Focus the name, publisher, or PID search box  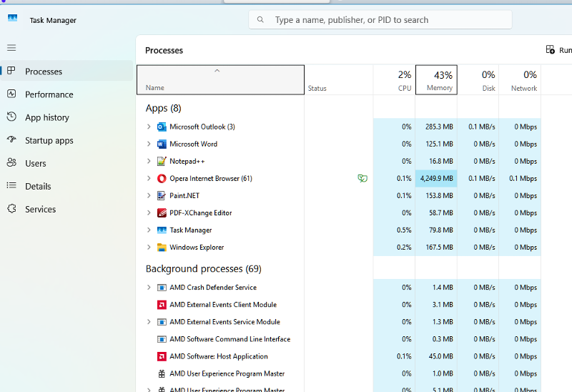(380, 20)
